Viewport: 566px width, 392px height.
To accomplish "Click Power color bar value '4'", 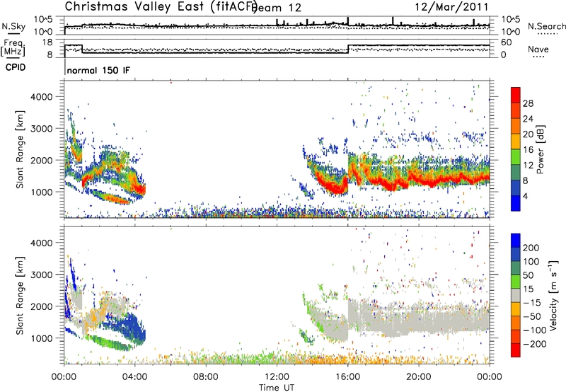I will coord(526,197).
